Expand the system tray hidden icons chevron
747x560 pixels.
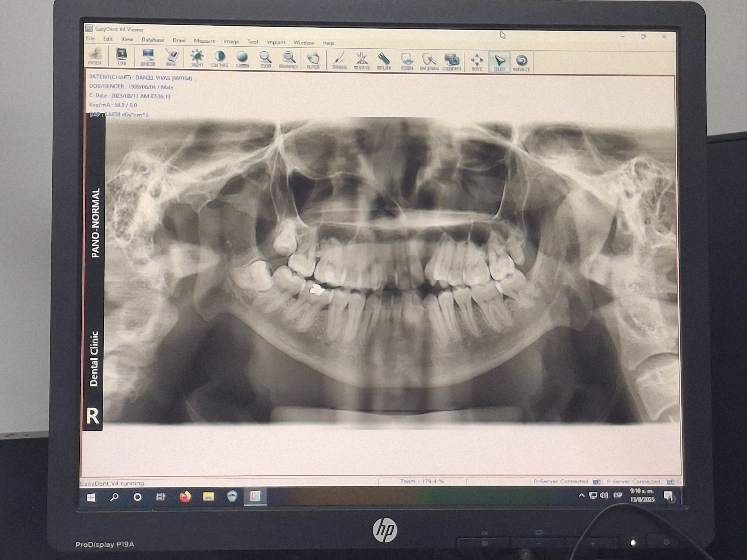pyautogui.click(x=581, y=496)
